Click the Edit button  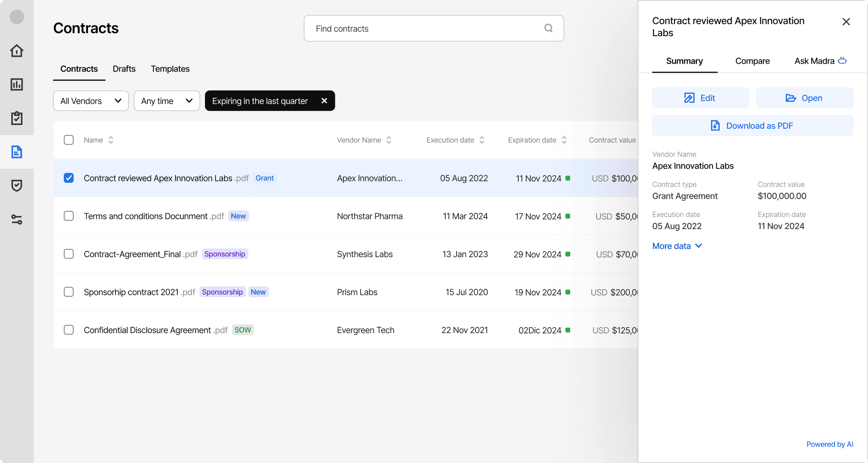(x=700, y=98)
